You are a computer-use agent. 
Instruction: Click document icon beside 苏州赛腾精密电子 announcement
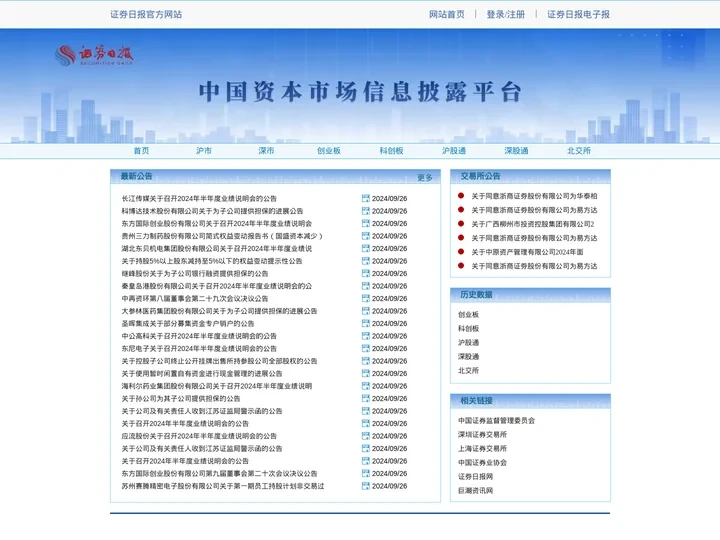(366, 486)
